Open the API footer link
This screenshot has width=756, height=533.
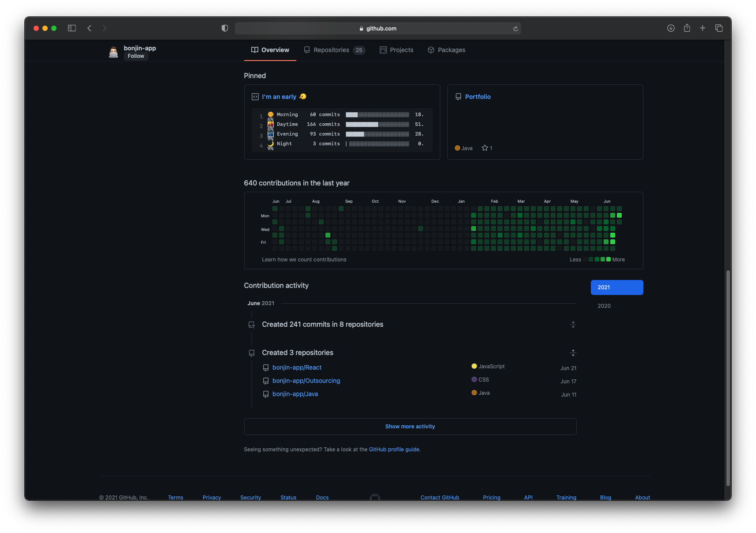click(x=528, y=498)
